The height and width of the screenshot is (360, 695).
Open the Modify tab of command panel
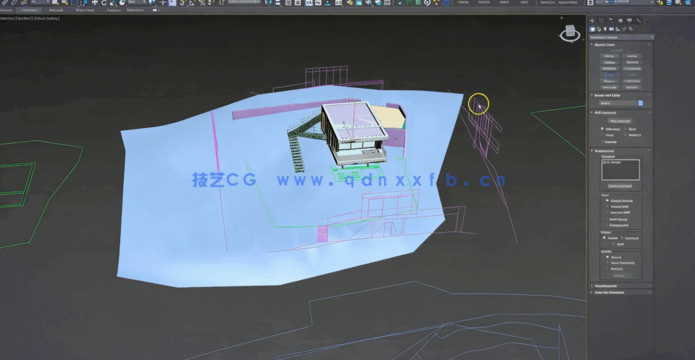pyautogui.click(x=601, y=20)
